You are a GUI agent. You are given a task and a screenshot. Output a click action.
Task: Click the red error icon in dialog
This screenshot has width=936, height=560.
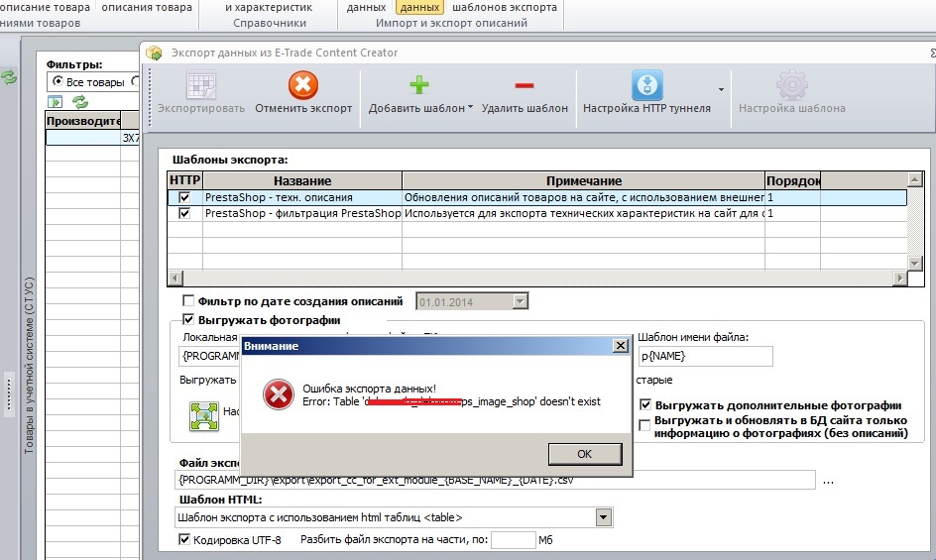coord(279,394)
